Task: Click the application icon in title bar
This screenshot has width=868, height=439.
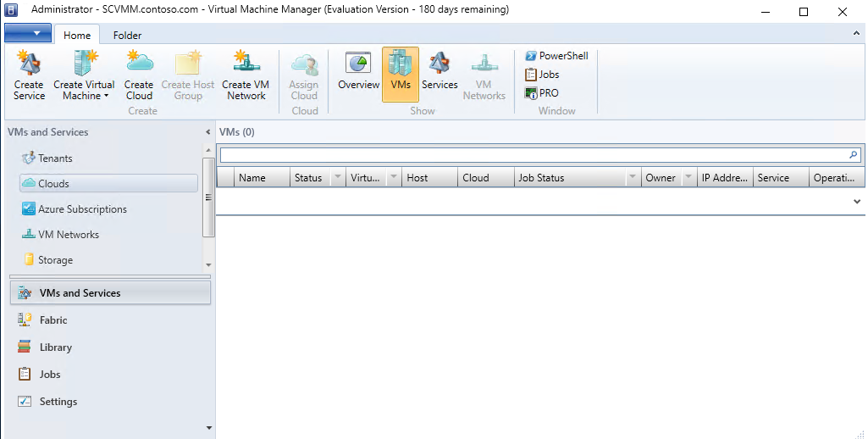Action: (x=10, y=10)
